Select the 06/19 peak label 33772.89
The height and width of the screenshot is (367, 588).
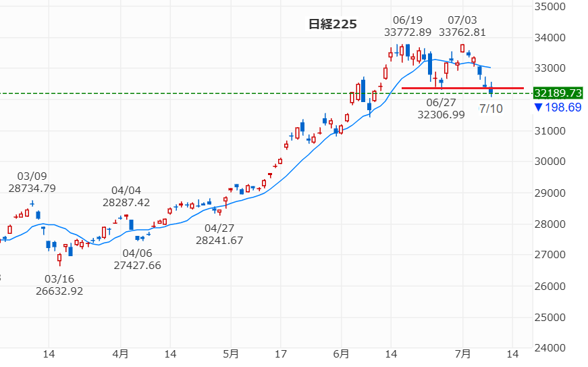(x=408, y=26)
